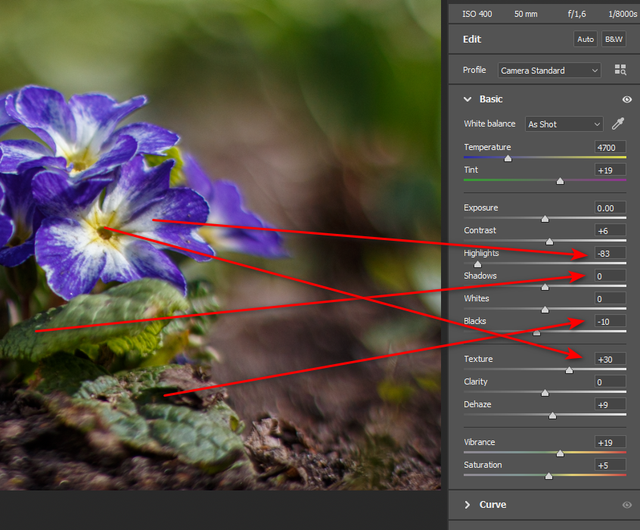Pick the White Balance eyedropper tool

(x=617, y=124)
